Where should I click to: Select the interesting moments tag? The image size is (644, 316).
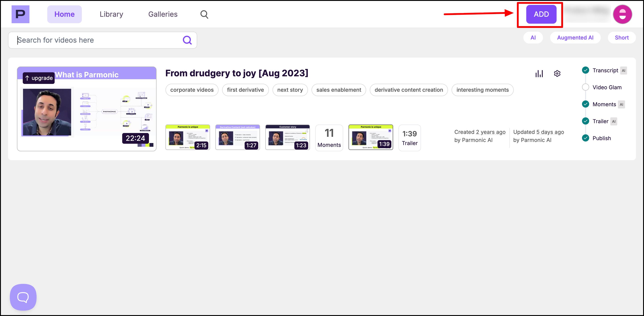[483, 90]
